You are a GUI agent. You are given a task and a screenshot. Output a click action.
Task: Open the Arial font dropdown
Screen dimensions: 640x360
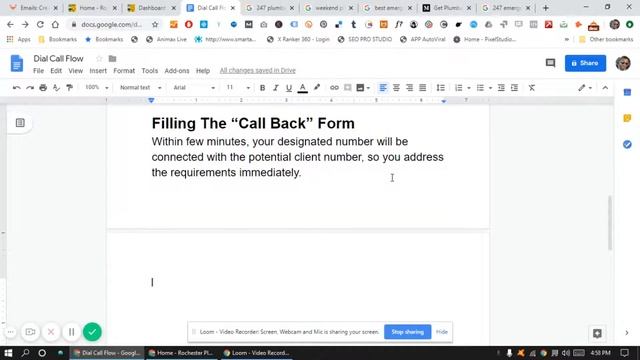point(194,88)
